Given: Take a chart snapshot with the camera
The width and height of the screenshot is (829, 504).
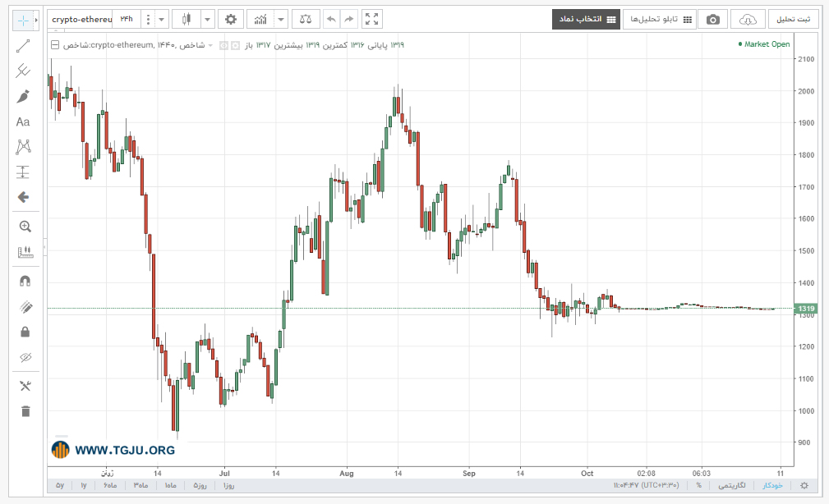Looking at the screenshot, I should pyautogui.click(x=712, y=20).
